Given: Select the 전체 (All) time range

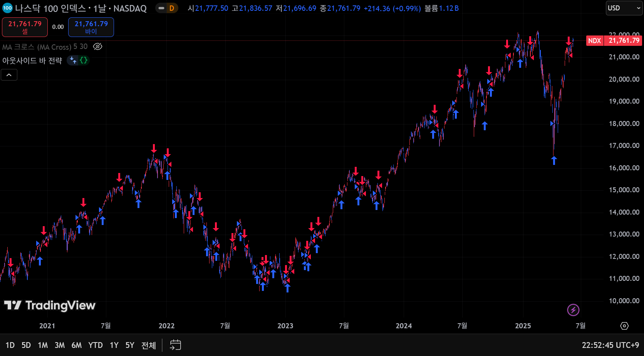Looking at the screenshot, I should tap(149, 345).
